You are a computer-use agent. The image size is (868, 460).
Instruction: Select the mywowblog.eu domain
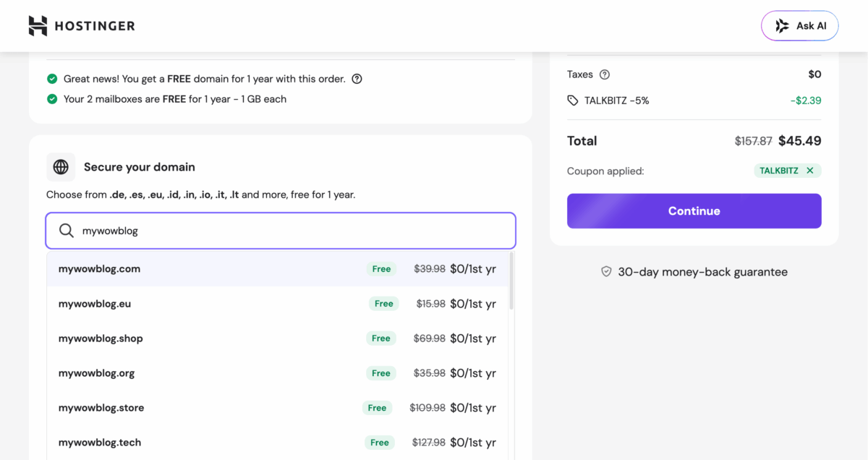point(278,304)
